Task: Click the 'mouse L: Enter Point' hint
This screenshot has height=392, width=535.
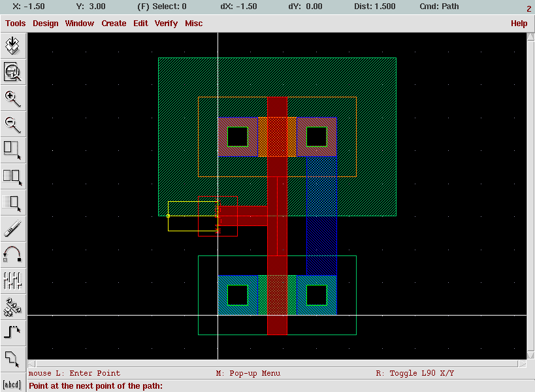Action: point(74,373)
